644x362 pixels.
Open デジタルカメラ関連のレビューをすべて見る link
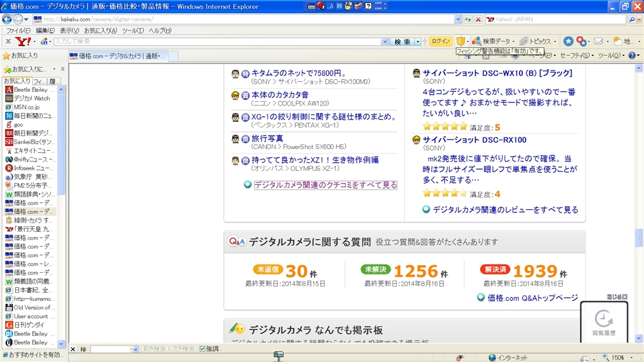505,210
